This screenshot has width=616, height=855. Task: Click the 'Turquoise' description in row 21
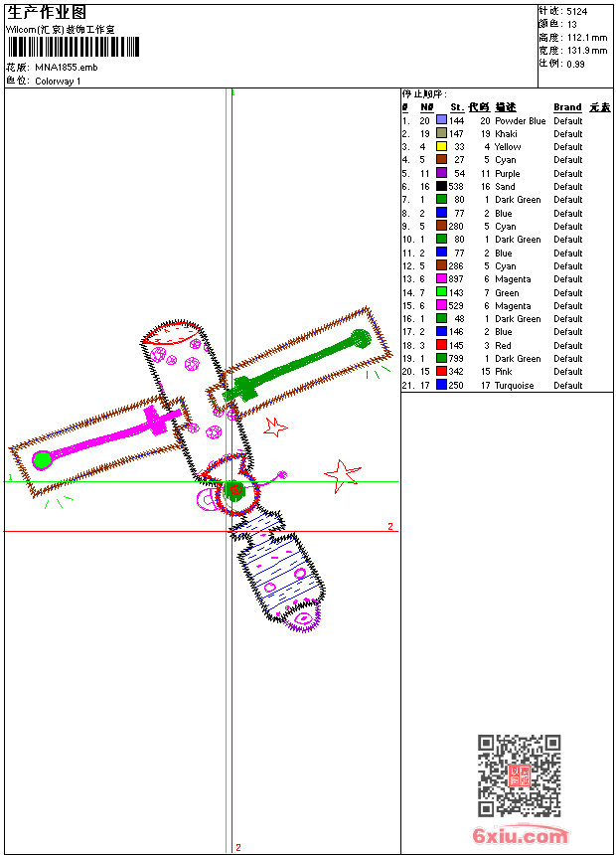[514, 385]
